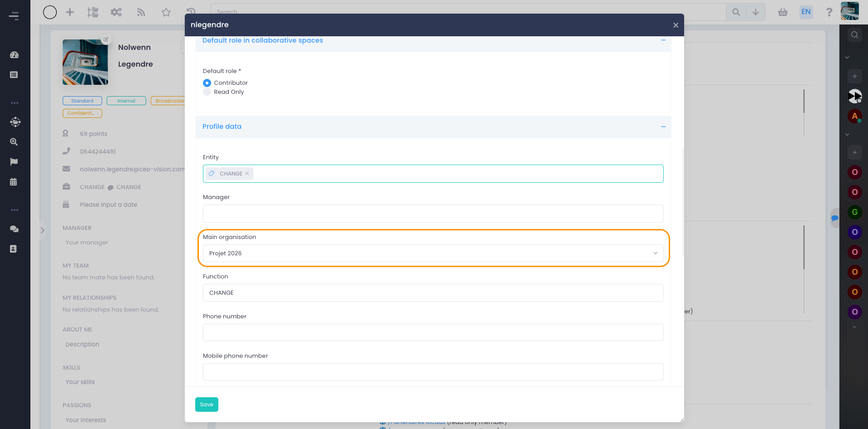Click the green G avatar in right panel
Screen dimensions: 868x429
[854, 212]
